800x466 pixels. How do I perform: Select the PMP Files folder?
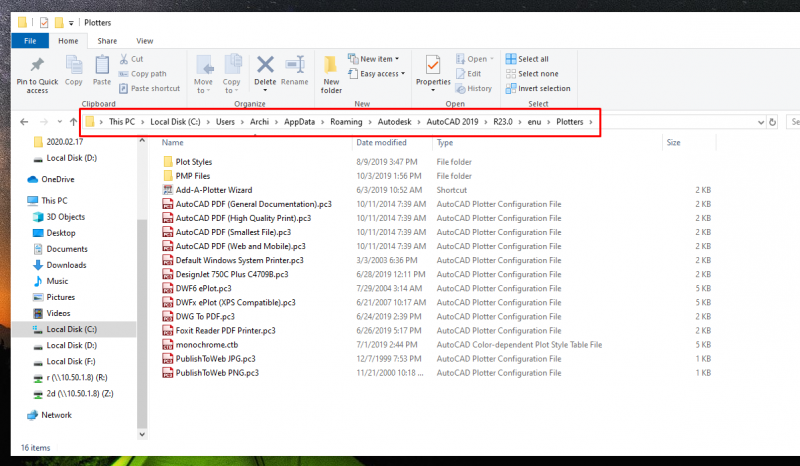tap(186, 176)
